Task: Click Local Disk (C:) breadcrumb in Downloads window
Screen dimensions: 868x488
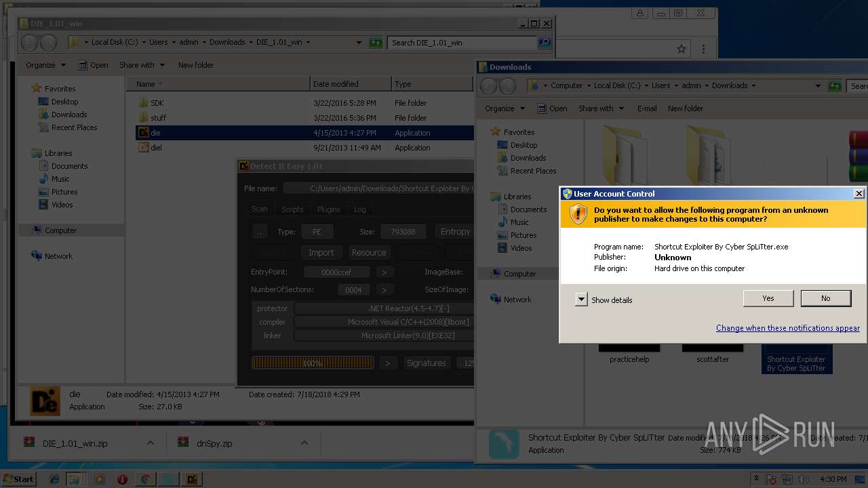Action: [616, 85]
